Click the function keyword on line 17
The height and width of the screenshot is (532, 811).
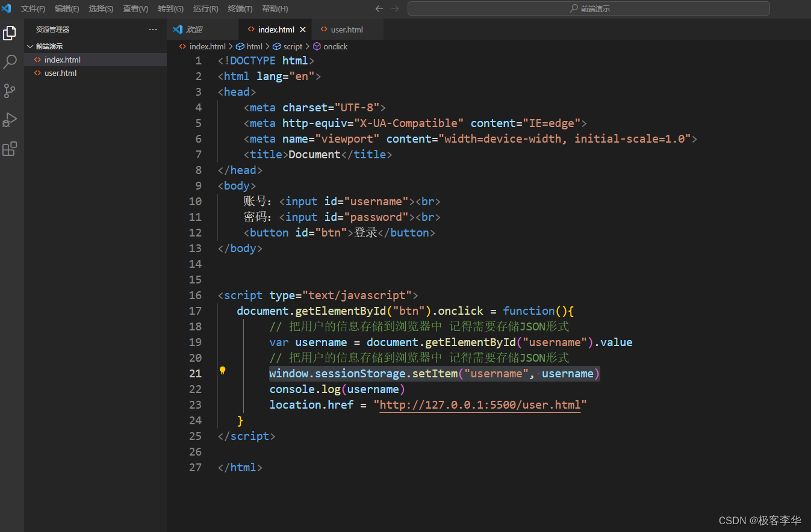(x=529, y=311)
